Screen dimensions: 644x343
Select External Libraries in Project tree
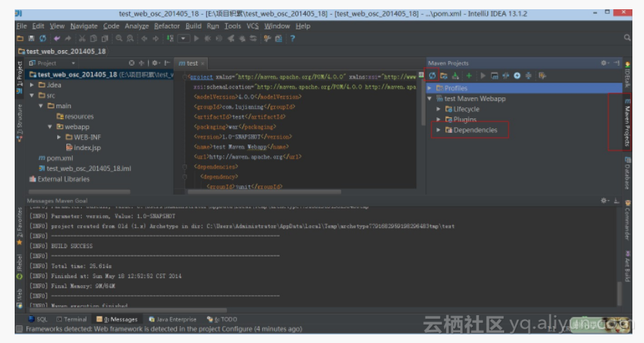[59, 179]
